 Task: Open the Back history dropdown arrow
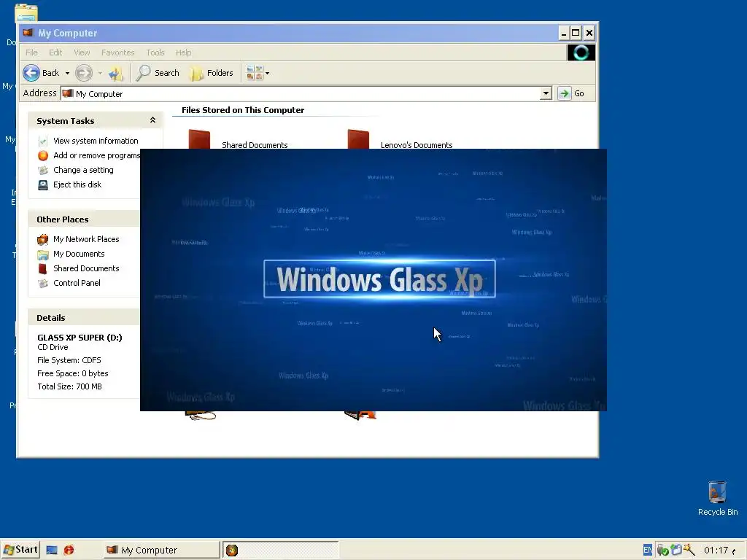[x=67, y=74]
